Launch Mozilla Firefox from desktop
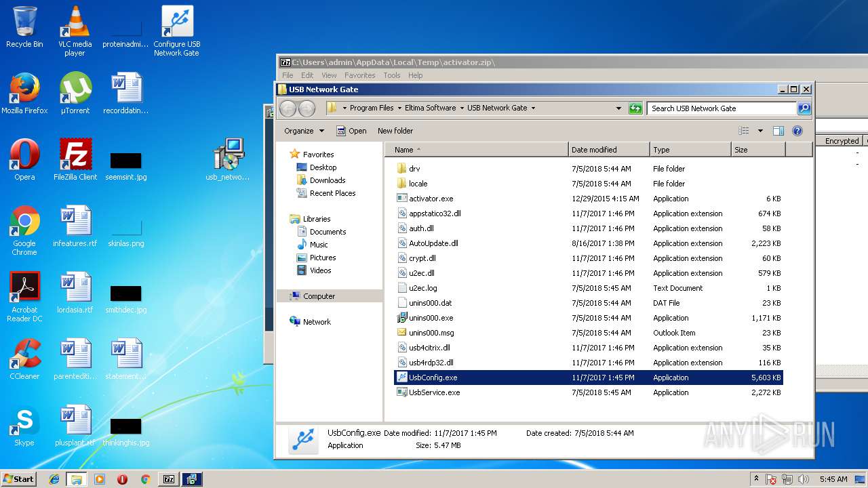This screenshot has height=488, width=868. click(24, 94)
